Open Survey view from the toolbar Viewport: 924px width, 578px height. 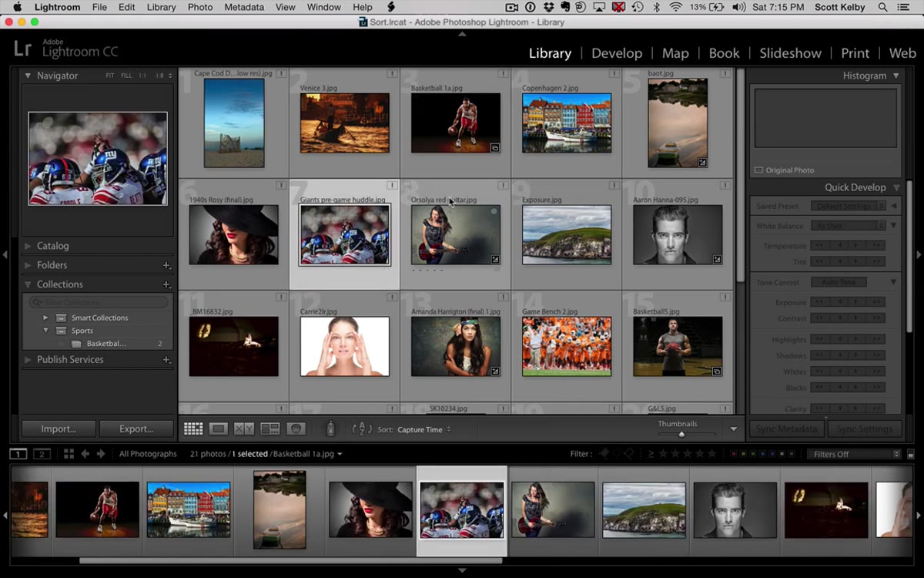(270, 429)
